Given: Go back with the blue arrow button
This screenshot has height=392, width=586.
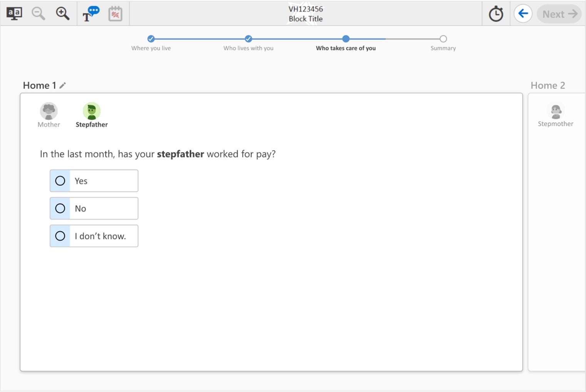Looking at the screenshot, I should pyautogui.click(x=523, y=14).
